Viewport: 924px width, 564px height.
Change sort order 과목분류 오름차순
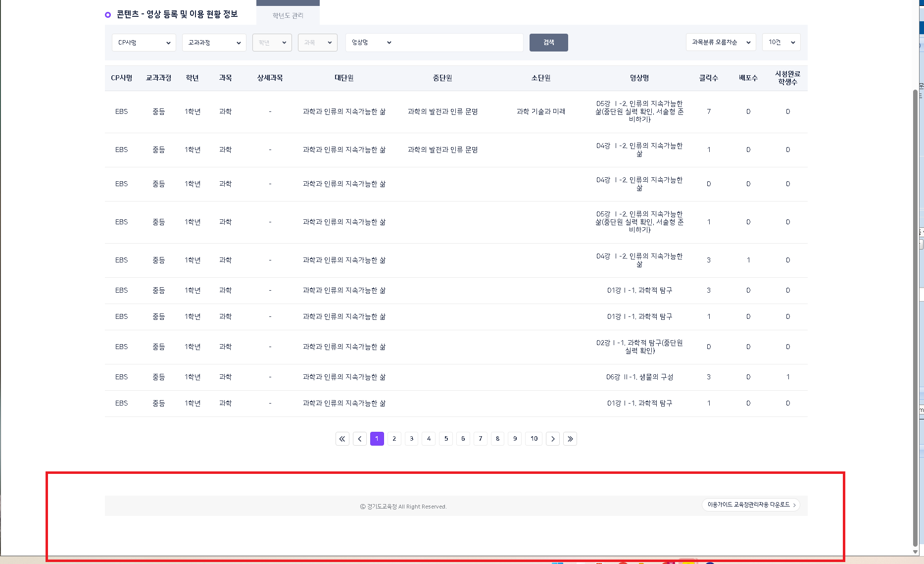coord(721,43)
